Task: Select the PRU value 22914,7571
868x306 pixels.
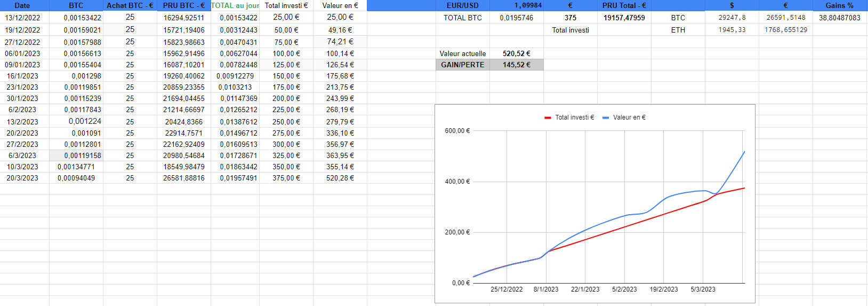Action: tap(184, 133)
